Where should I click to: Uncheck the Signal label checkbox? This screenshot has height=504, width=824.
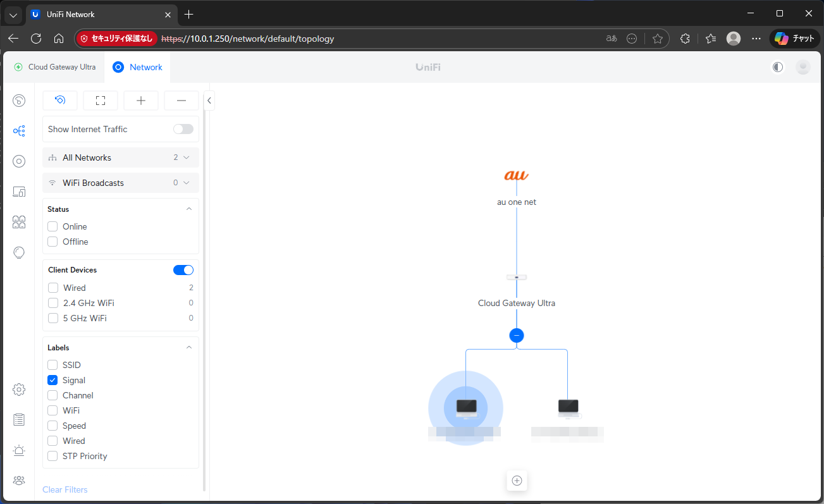point(53,380)
